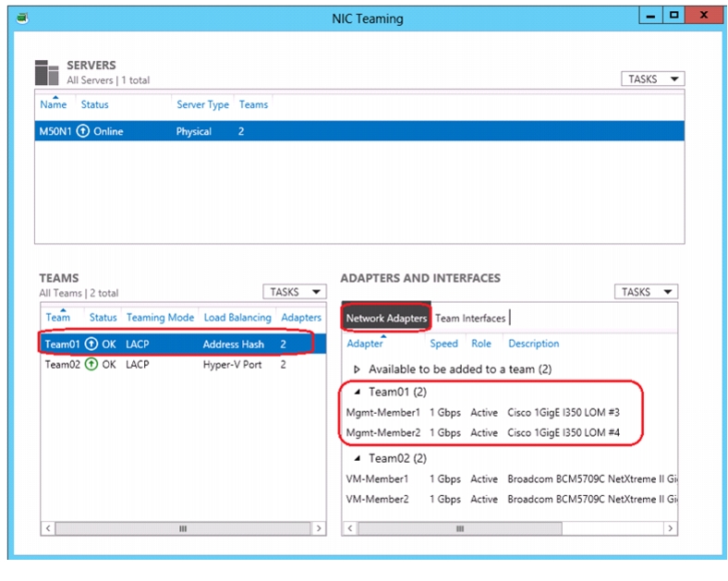Sort teams by Adapters column header
Screen dimensions: 728x581
pos(301,318)
